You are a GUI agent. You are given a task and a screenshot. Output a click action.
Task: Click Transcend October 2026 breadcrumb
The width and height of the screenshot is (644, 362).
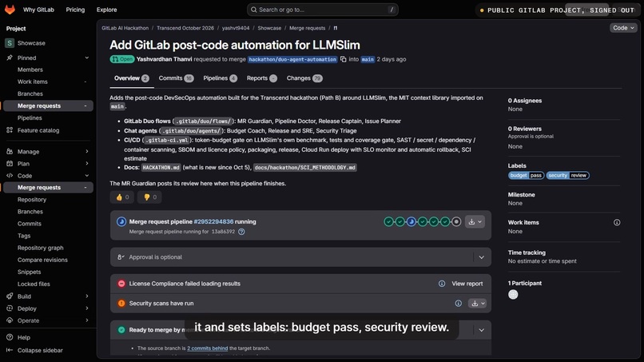pyautogui.click(x=185, y=28)
